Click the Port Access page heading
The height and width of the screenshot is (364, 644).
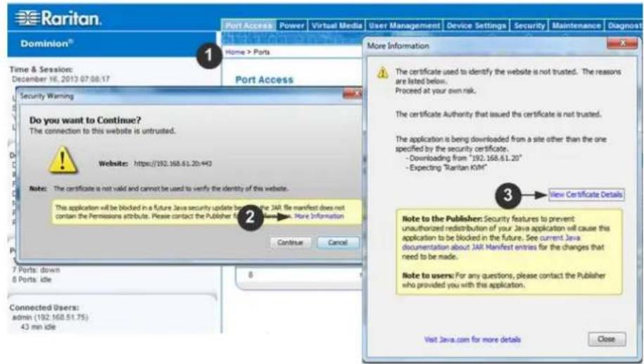pos(264,80)
